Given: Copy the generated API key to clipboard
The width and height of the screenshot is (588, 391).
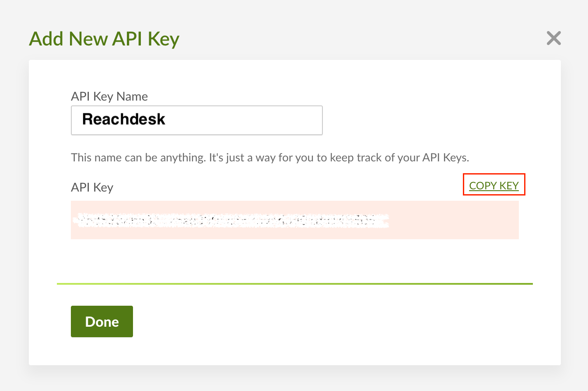Looking at the screenshot, I should (494, 185).
